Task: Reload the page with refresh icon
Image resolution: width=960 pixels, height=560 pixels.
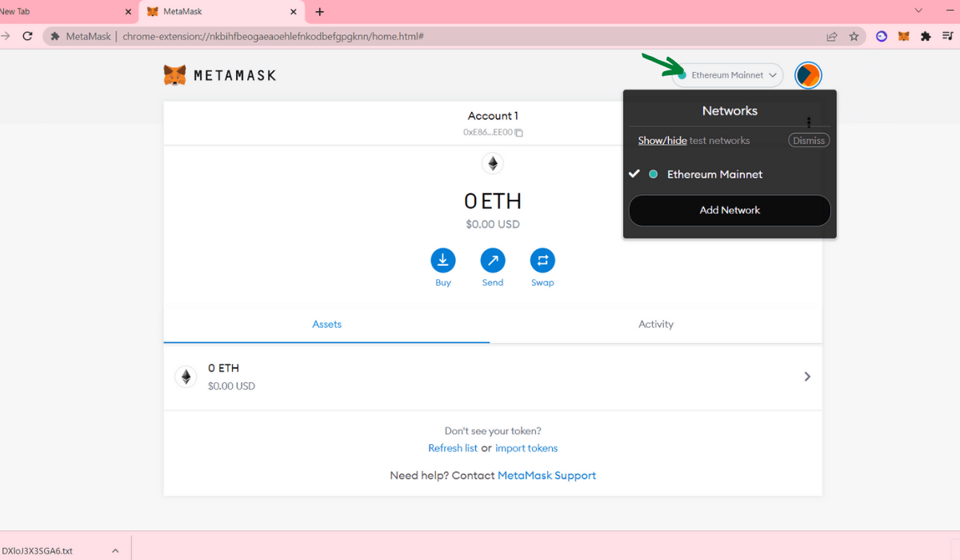Action: tap(27, 36)
